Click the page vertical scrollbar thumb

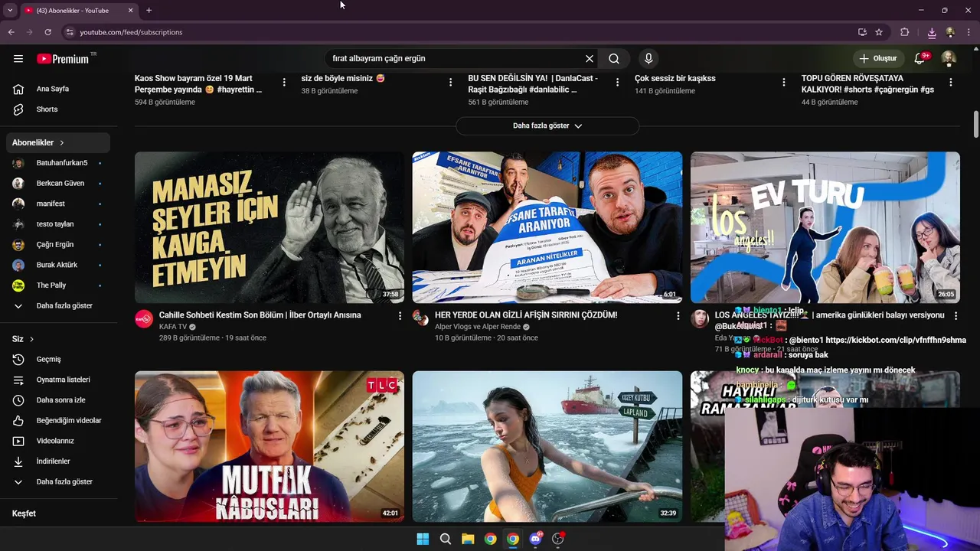[x=976, y=125]
